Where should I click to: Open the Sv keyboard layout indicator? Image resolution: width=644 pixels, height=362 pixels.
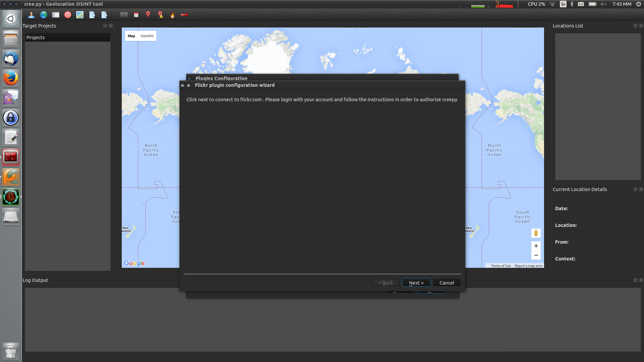click(563, 4)
